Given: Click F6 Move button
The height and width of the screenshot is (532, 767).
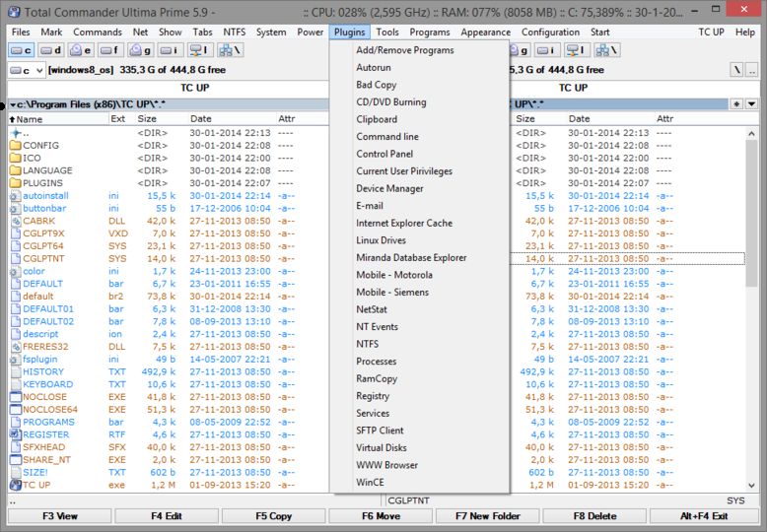Looking at the screenshot, I should [x=381, y=516].
